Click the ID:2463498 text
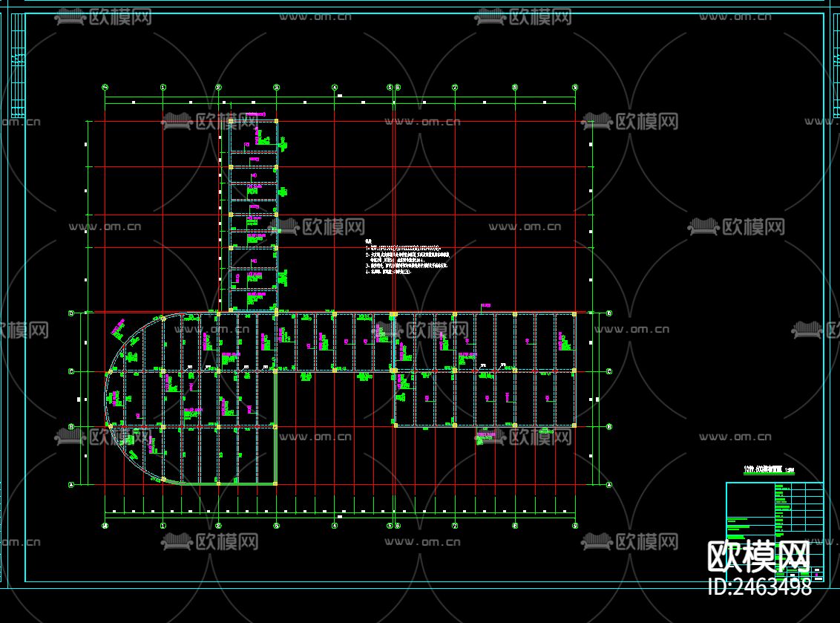 [x=760, y=587]
